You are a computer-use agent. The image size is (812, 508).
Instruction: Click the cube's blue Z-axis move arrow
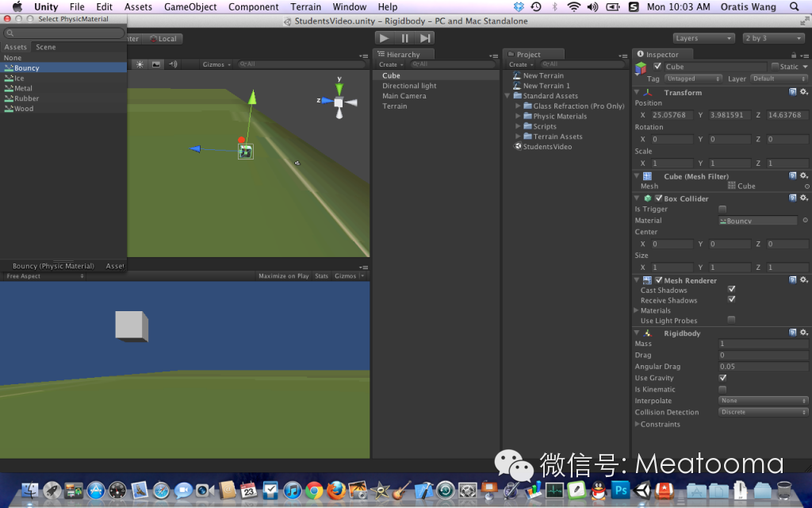tap(195, 148)
